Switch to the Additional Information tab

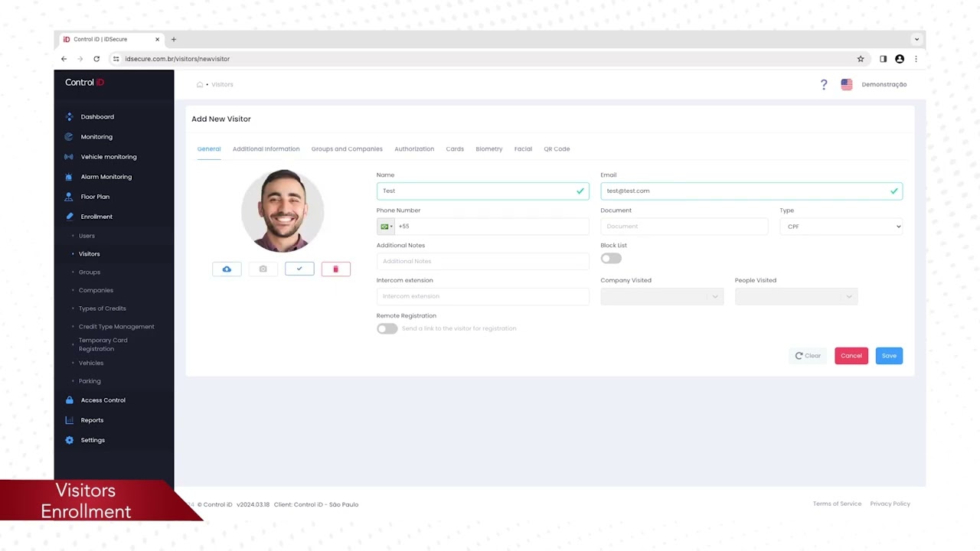266,149
